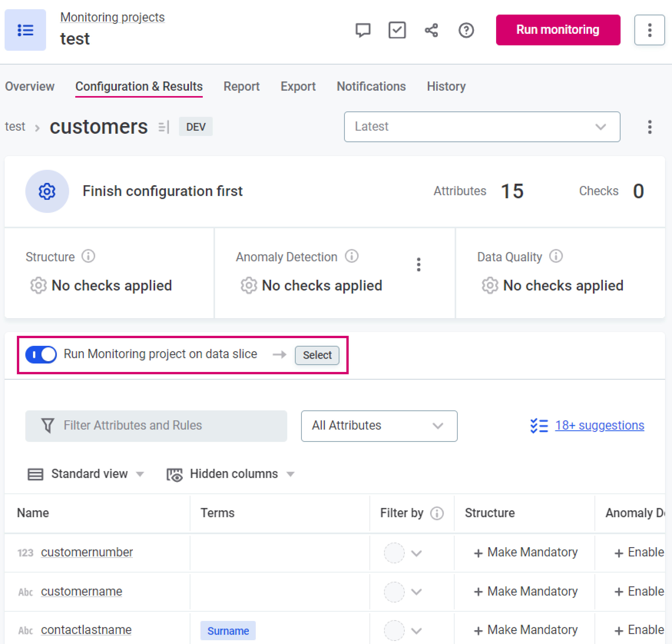Go to the Notifications tab
The image size is (672, 644).
pyautogui.click(x=371, y=86)
